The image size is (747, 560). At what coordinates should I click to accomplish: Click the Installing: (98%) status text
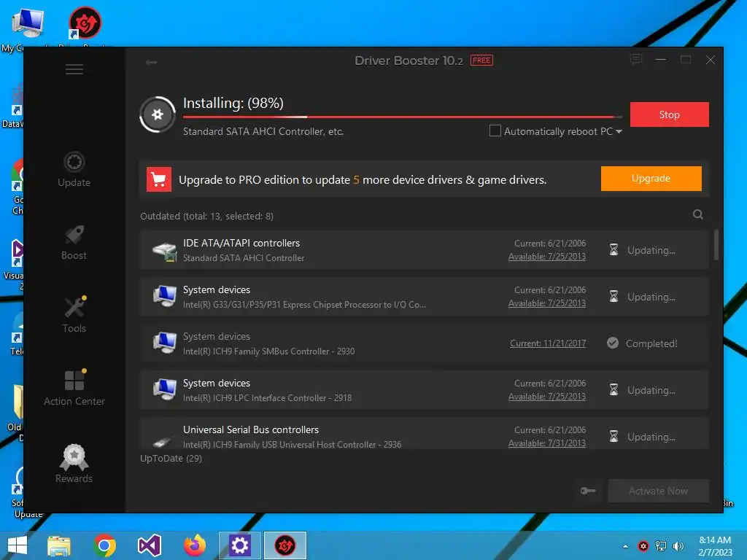[x=233, y=103]
